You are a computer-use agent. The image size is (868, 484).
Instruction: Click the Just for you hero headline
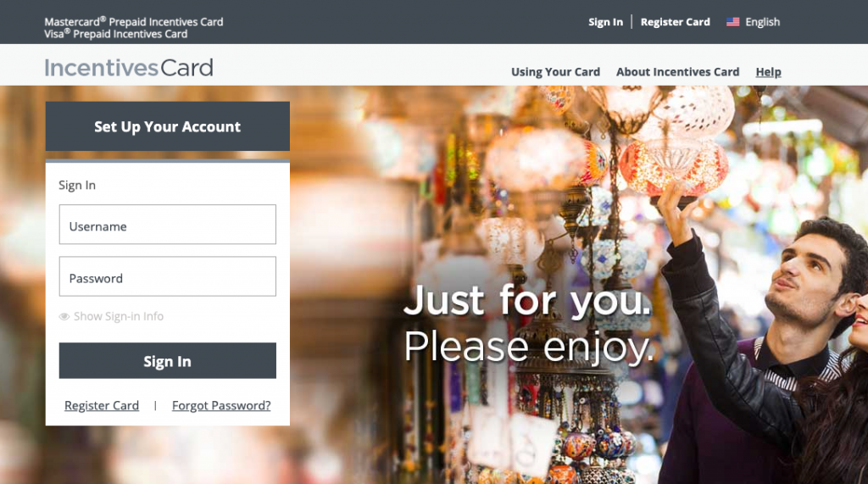[527, 301]
